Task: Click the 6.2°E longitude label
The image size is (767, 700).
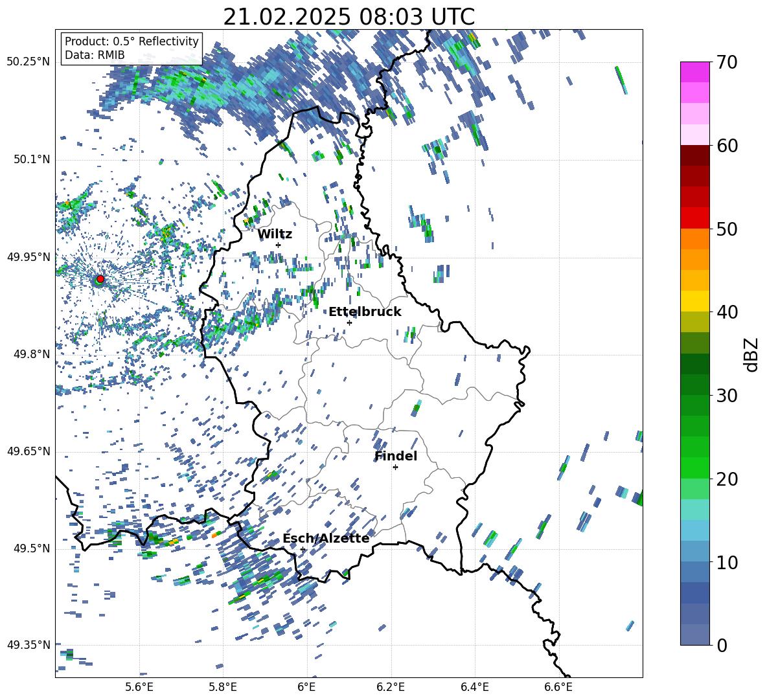Action: click(x=391, y=687)
